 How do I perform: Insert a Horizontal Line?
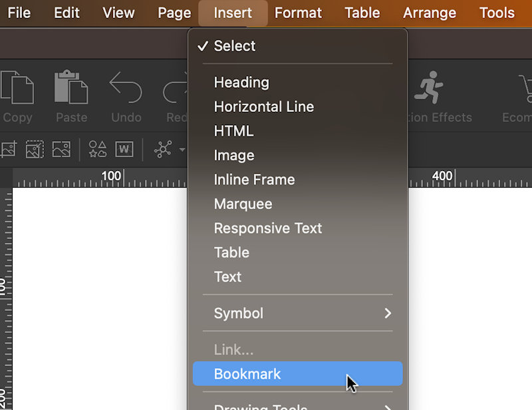263,106
